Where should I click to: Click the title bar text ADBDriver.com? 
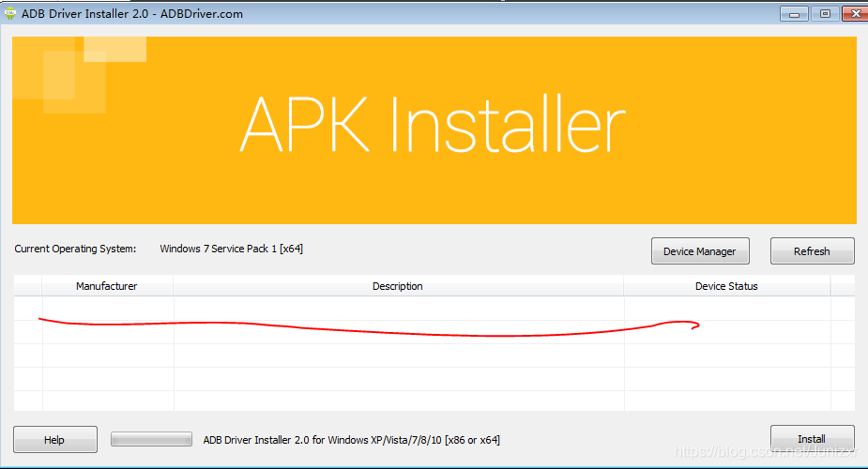pos(198,14)
